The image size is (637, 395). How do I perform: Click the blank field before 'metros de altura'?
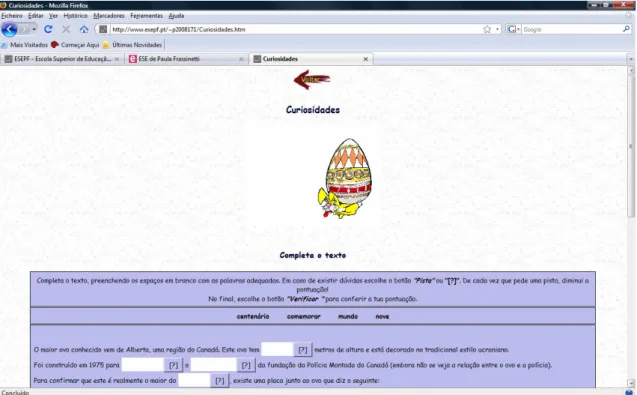(x=277, y=349)
